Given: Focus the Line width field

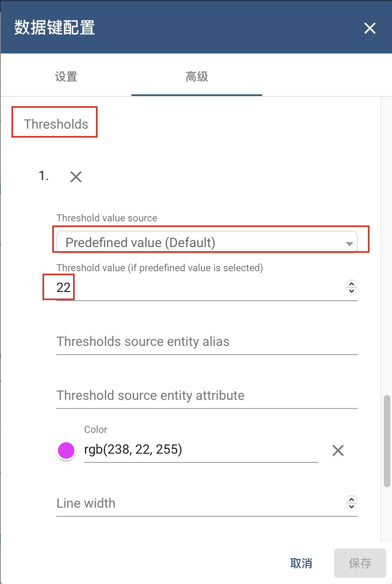Looking at the screenshot, I should (200, 503).
